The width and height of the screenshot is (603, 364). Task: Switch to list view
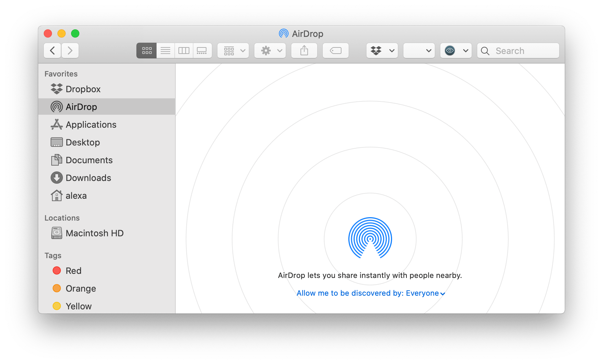click(165, 50)
